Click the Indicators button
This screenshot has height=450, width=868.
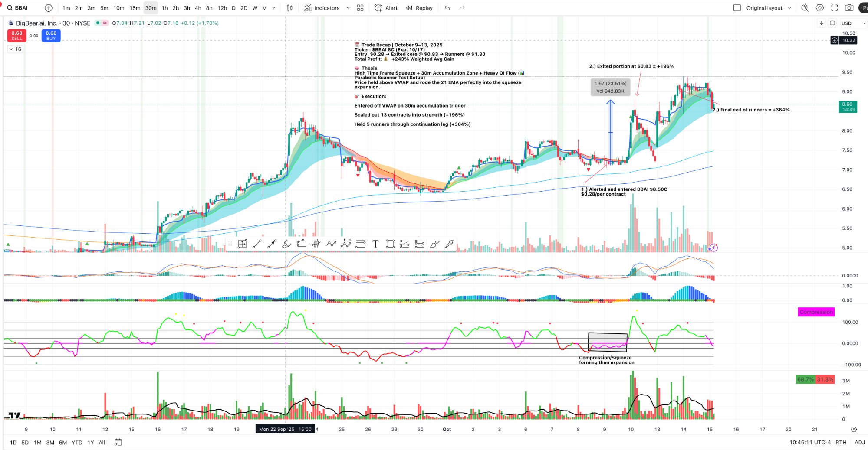322,8
